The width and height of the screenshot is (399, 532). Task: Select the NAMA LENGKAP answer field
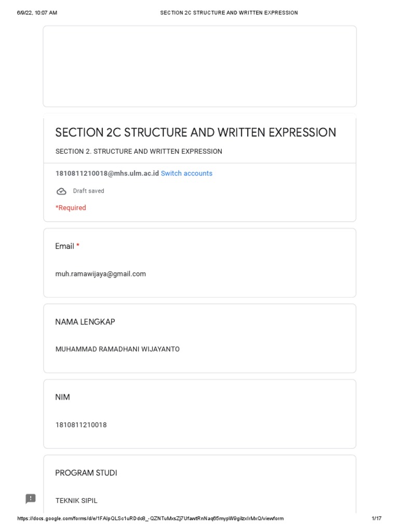(117, 349)
